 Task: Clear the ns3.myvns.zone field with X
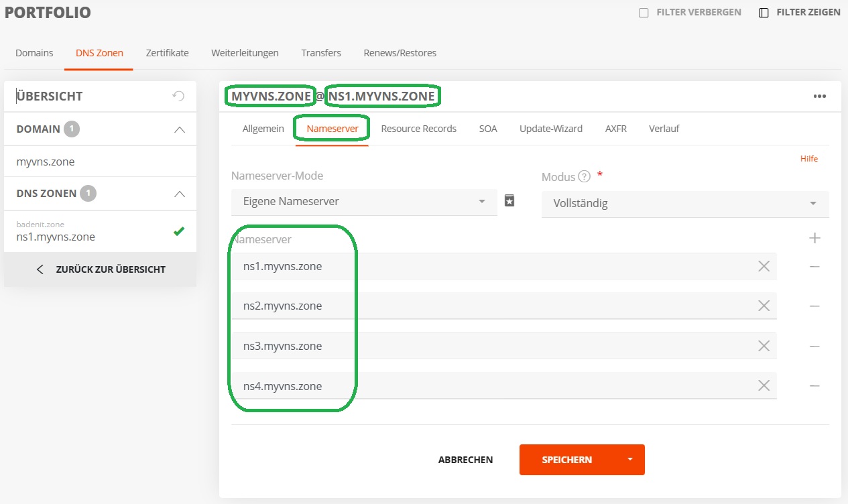point(764,346)
